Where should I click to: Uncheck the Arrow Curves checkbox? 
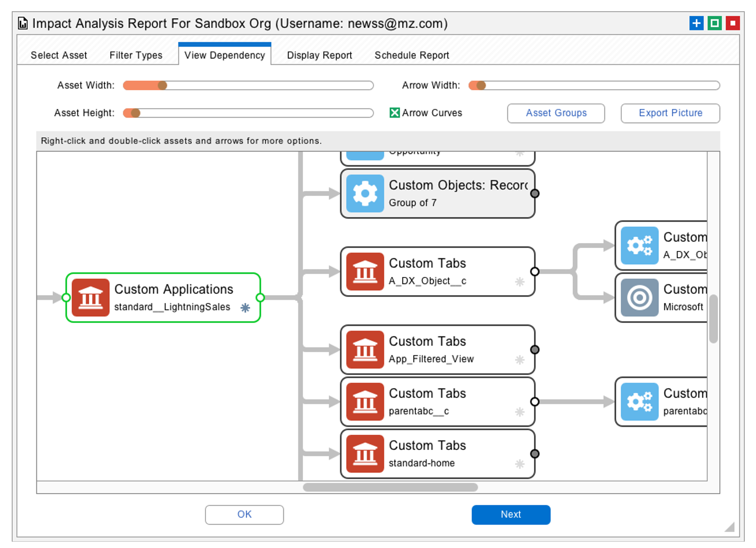tap(395, 113)
